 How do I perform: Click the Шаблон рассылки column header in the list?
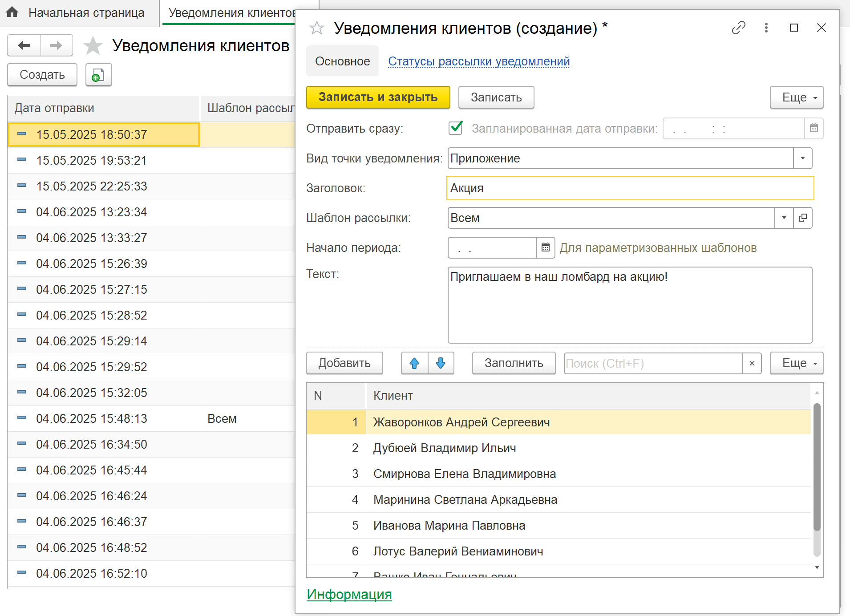coord(247,108)
